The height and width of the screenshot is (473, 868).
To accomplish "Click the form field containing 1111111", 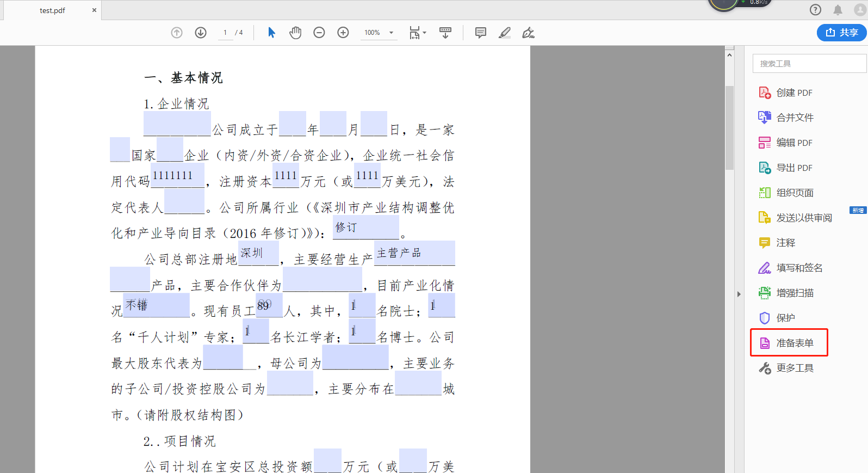I will click(x=177, y=176).
